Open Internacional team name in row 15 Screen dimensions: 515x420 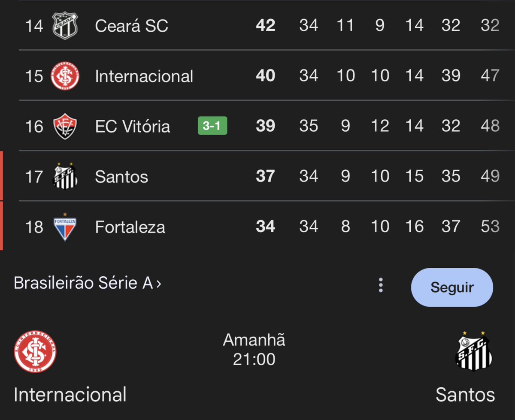pos(144,76)
